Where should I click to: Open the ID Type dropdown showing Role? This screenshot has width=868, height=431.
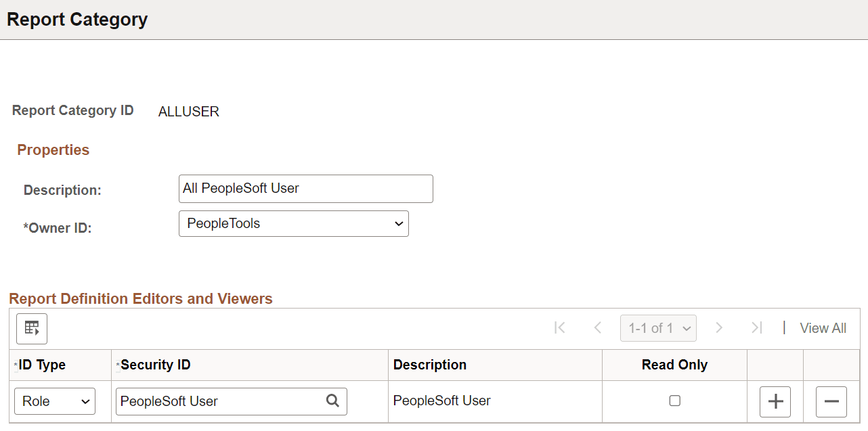[54, 401]
